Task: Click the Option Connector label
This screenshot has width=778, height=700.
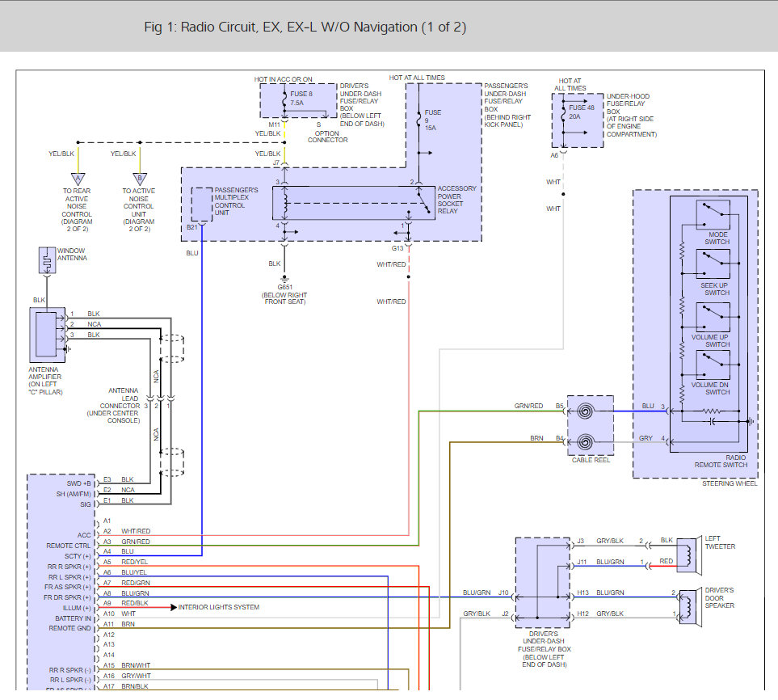Action: pyautogui.click(x=327, y=137)
